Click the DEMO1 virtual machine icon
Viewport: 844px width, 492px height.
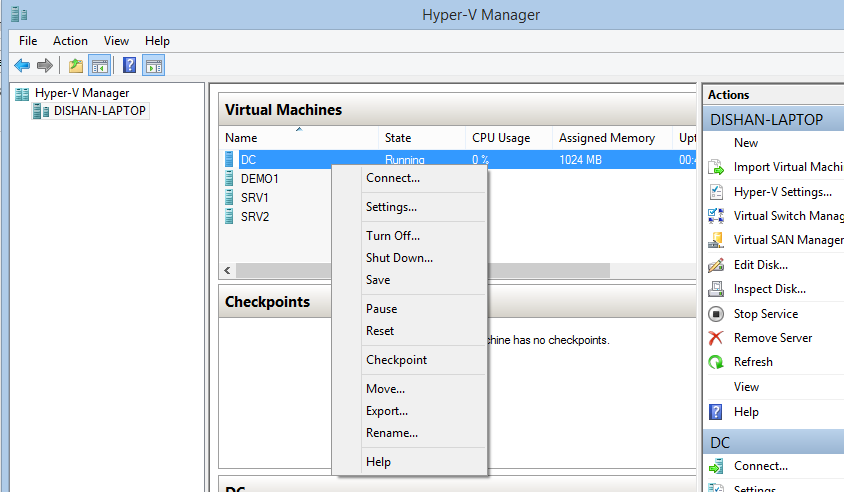click(x=229, y=178)
